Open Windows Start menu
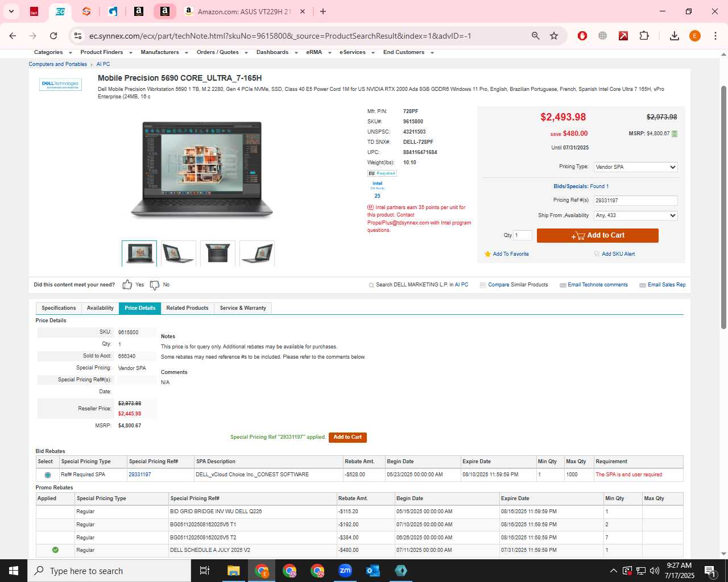 (14, 571)
